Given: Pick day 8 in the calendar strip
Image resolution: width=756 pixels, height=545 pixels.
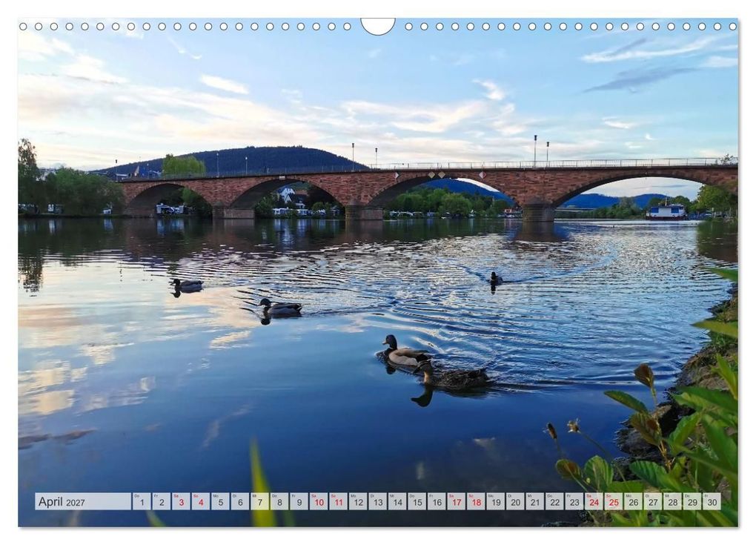Looking at the screenshot, I should [279, 501].
